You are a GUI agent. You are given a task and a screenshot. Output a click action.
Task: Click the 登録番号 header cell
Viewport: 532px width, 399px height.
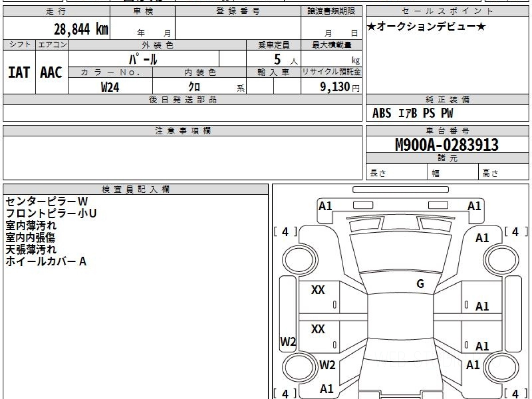coord(238,12)
